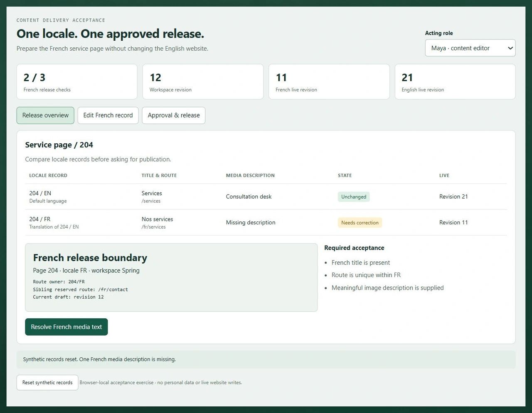
Task: Click the Needs correction state badge
Action: (x=360, y=222)
